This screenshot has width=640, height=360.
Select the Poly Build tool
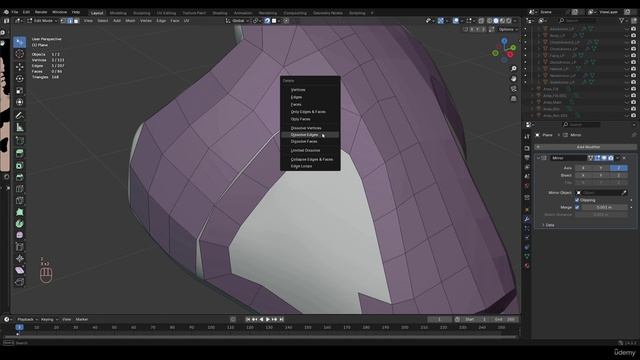[19, 212]
